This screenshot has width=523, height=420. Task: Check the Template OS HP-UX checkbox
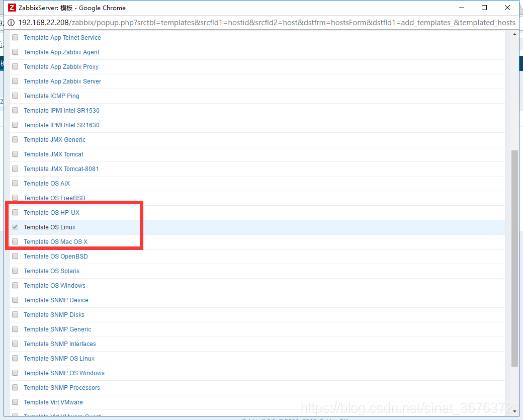point(15,212)
